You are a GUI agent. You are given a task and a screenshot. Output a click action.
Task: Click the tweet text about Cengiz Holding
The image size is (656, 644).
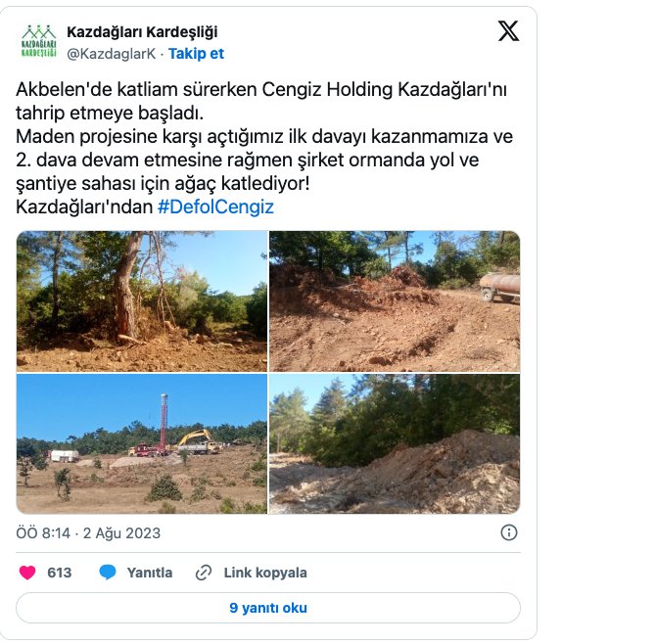[x=264, y=148]
